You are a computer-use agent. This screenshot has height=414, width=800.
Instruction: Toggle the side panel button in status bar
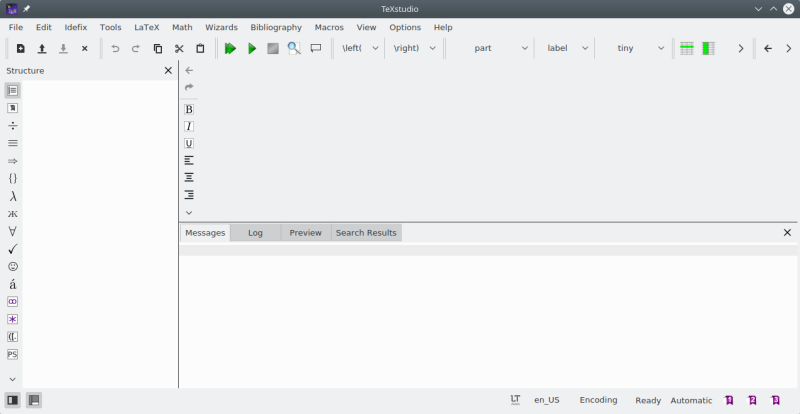coord(13,400)
